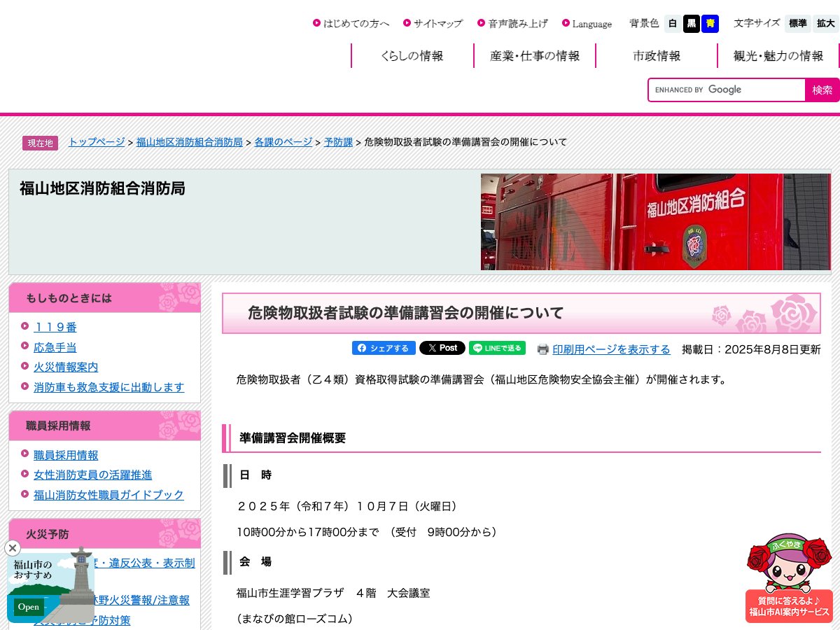
Task: Go to トップページ in breadcrumb
Action: coord(97,142)
